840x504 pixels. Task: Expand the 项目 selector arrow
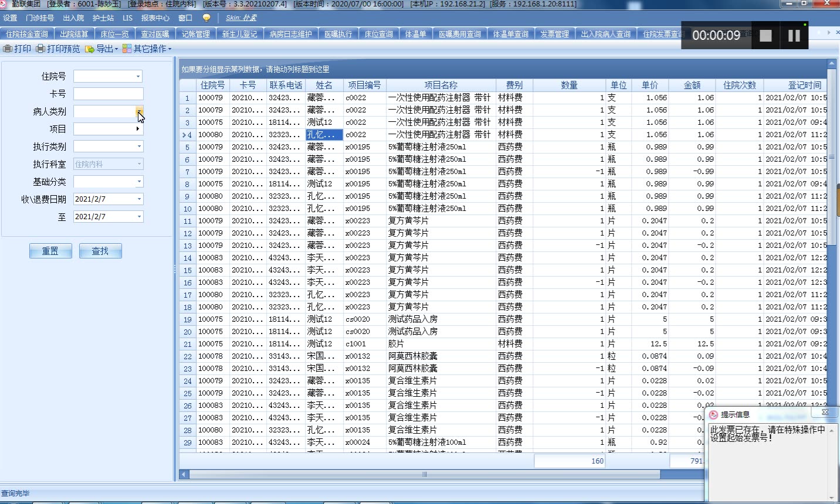point(138,129)
